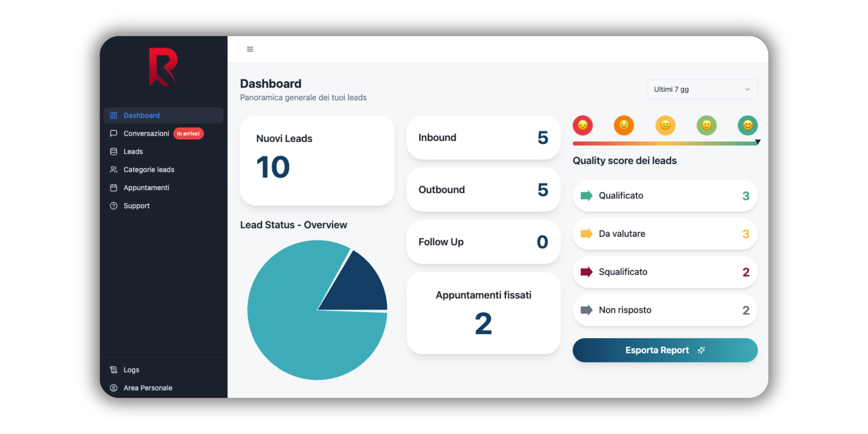Expand time range using chevron arrow
The image size is (868, 434).
point(747,89)
